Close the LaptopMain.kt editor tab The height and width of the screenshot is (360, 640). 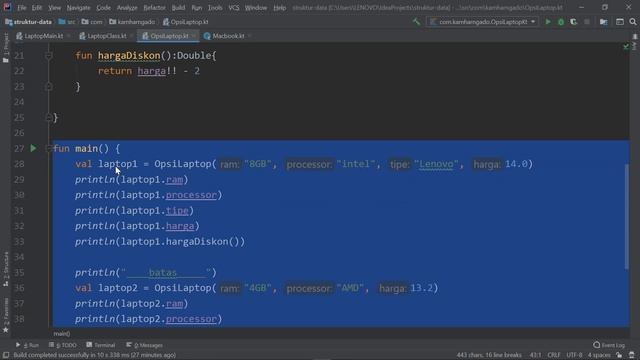coord(68,36)
